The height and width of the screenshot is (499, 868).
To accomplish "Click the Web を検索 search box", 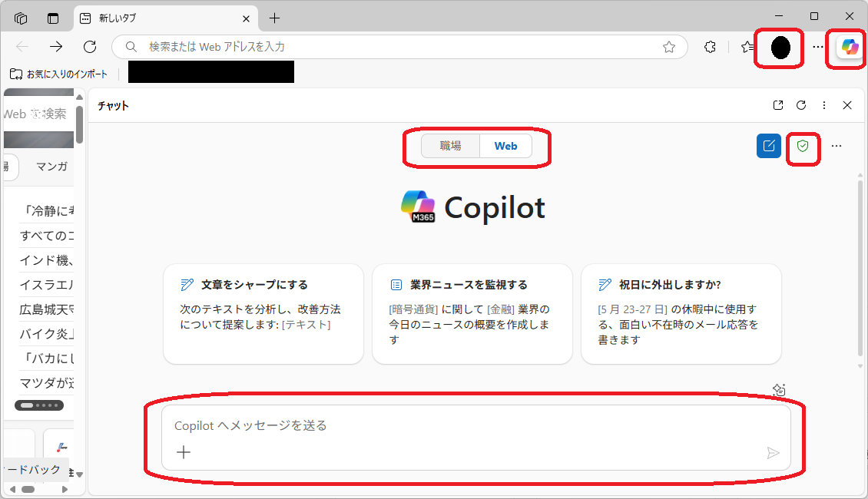I will click(x=38, y=114).
